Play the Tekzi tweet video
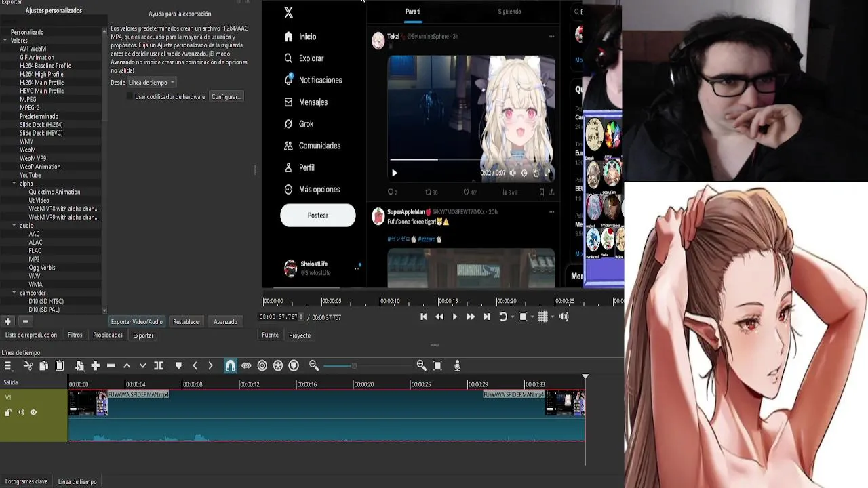This screenshot has height=488, width=868. (x=394, y=173)
